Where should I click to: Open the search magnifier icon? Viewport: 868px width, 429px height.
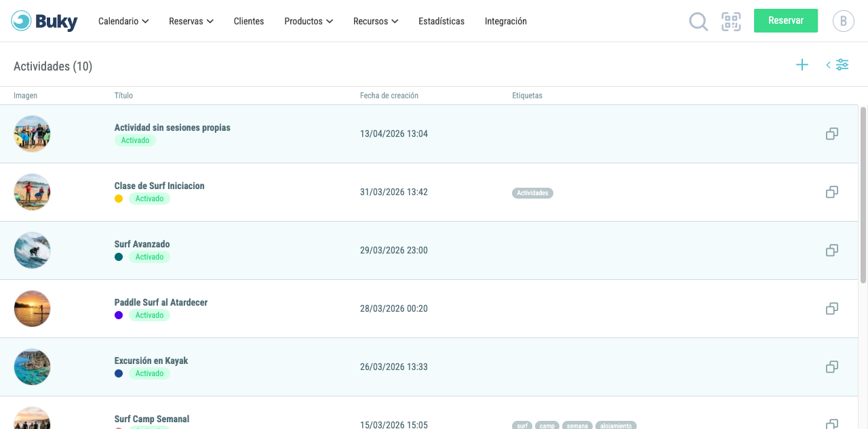[698, 22]
